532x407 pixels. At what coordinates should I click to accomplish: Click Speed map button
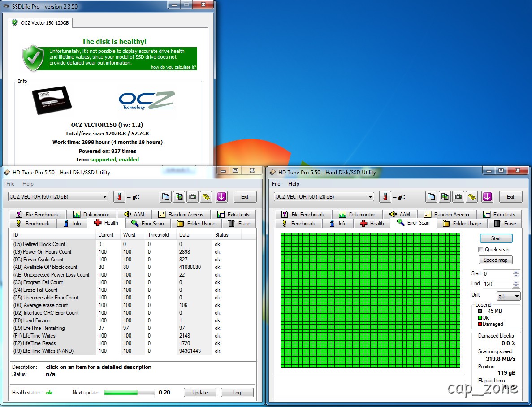click(x=495, y=260)
